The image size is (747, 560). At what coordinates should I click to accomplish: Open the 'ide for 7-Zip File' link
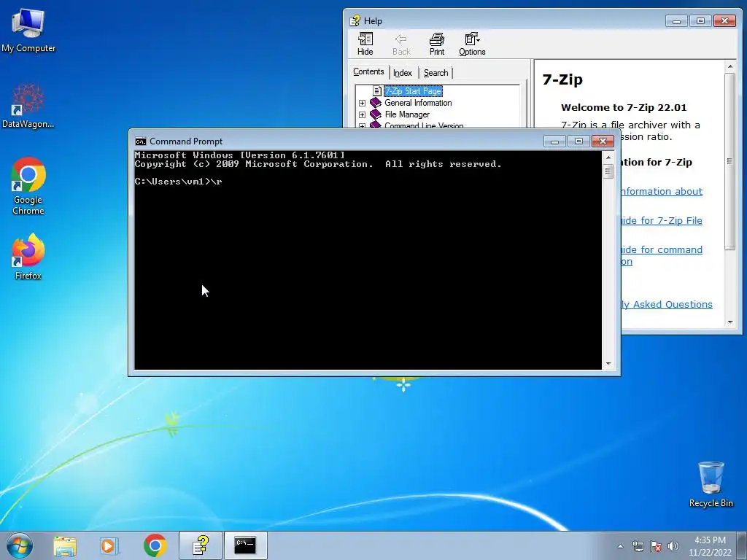[x=662, y=220]
